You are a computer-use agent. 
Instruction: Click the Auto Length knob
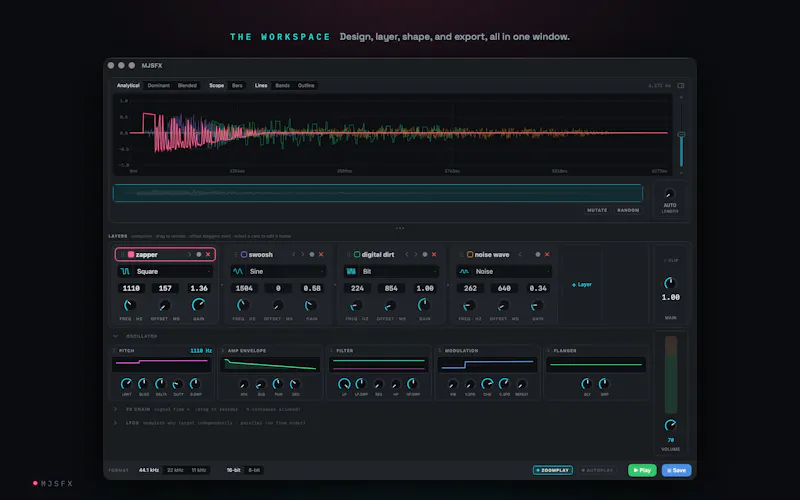coord(670,194)
